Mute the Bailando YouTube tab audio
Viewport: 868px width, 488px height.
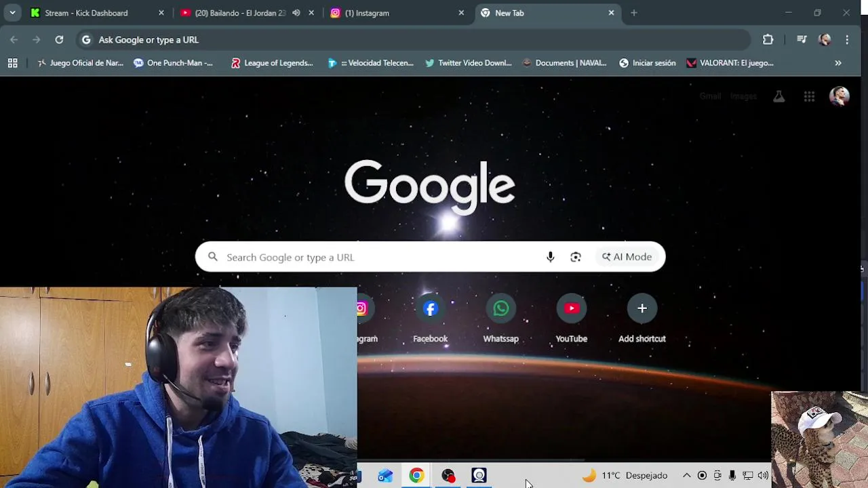pyautogui.click(x=296, y=13)
